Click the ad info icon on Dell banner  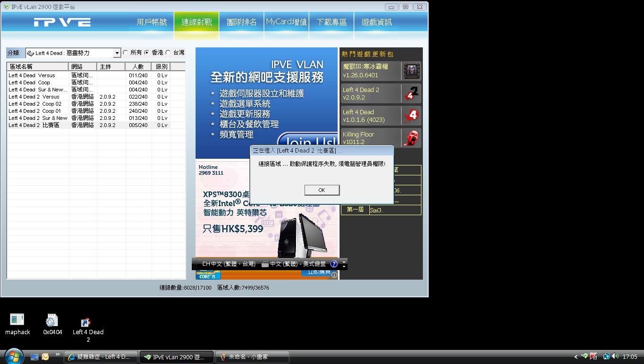334,275
